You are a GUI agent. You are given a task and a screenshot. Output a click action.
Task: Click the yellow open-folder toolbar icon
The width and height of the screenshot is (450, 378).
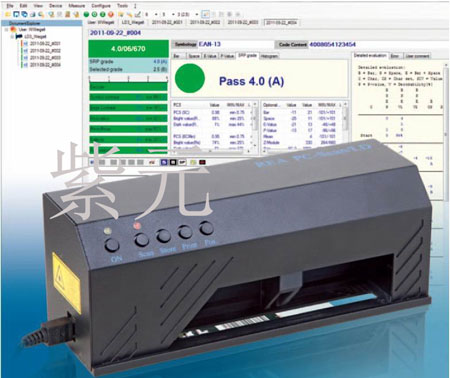coord(8,14)
